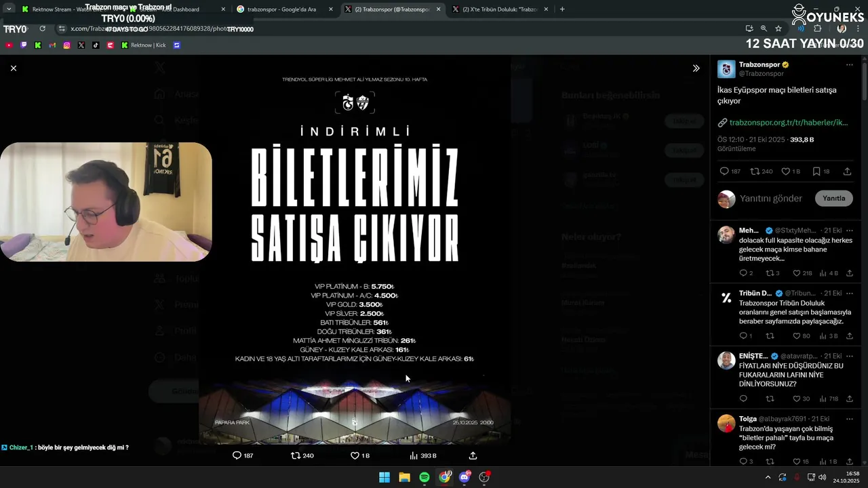View analytics of Tribün D... reply
This screenshot has height=488, width=868.
[x=823, y=336]
